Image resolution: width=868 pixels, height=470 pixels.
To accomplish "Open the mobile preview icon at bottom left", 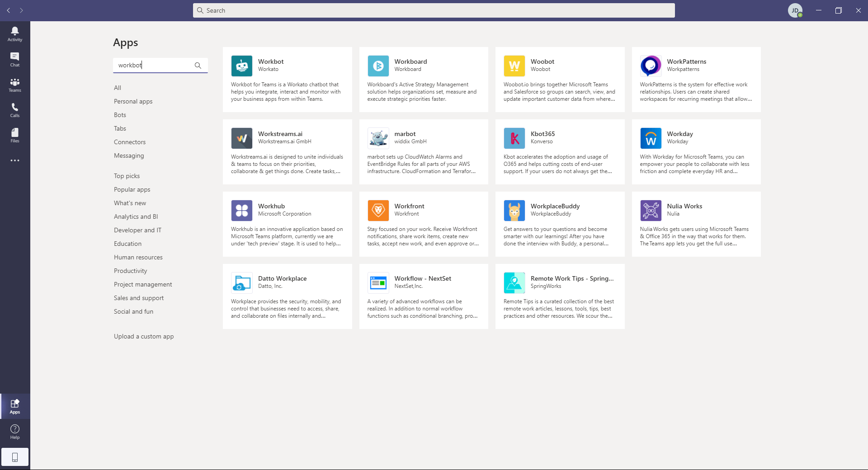I will [x=15, y=456].
